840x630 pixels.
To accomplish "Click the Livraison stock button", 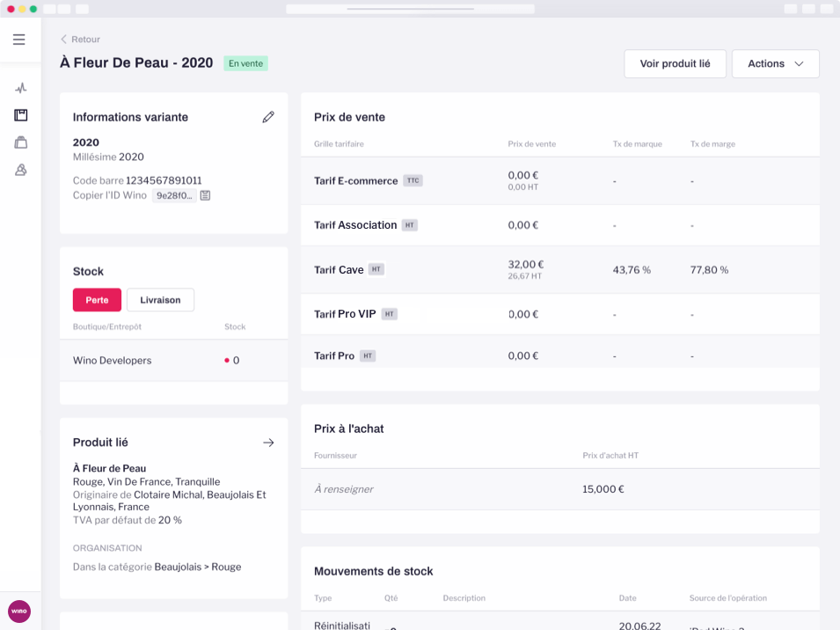I will pos(160,300).
